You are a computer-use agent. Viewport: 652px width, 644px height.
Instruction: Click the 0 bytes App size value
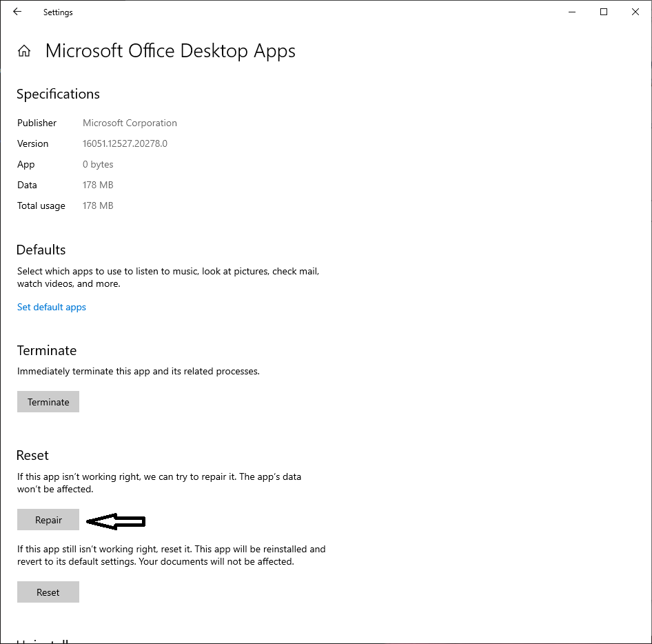(x=98, y=164)
